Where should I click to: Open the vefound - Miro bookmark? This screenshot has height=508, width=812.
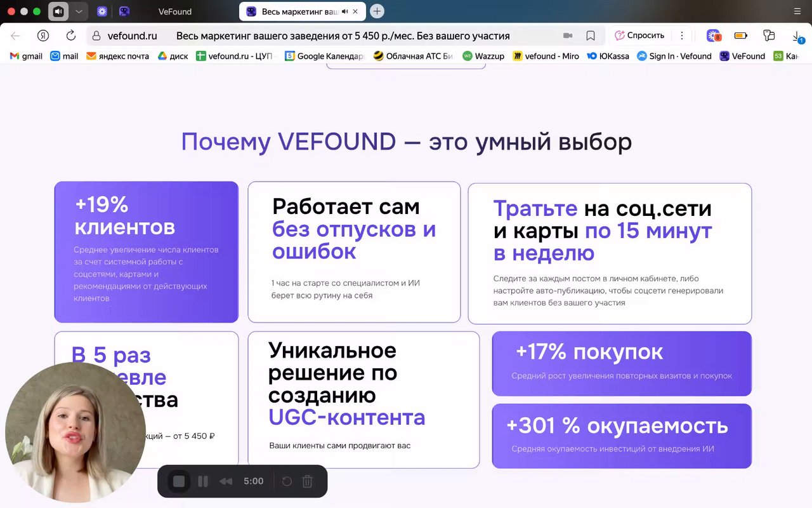546,56
